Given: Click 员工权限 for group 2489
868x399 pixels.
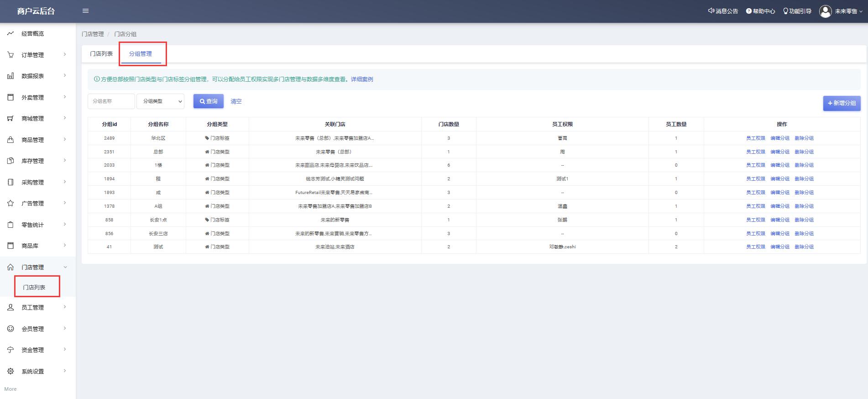Looking at the screenshot, I should tap(756, 138).
